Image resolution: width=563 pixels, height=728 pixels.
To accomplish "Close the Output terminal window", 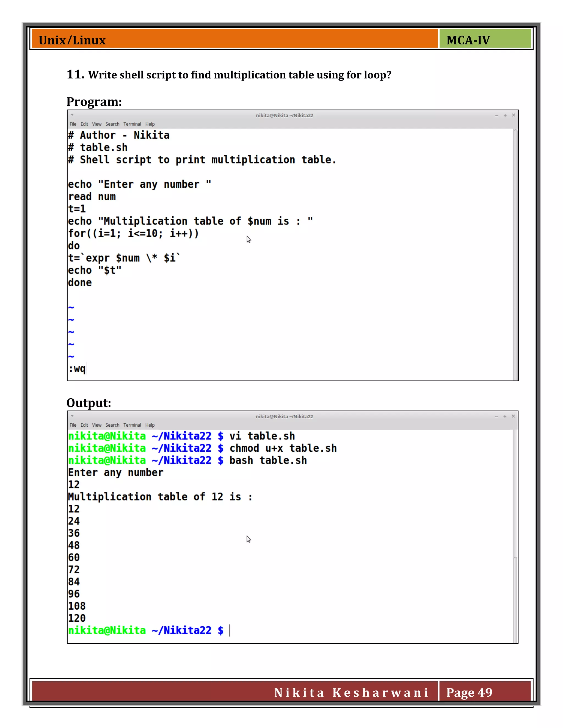I will [513, 416].
